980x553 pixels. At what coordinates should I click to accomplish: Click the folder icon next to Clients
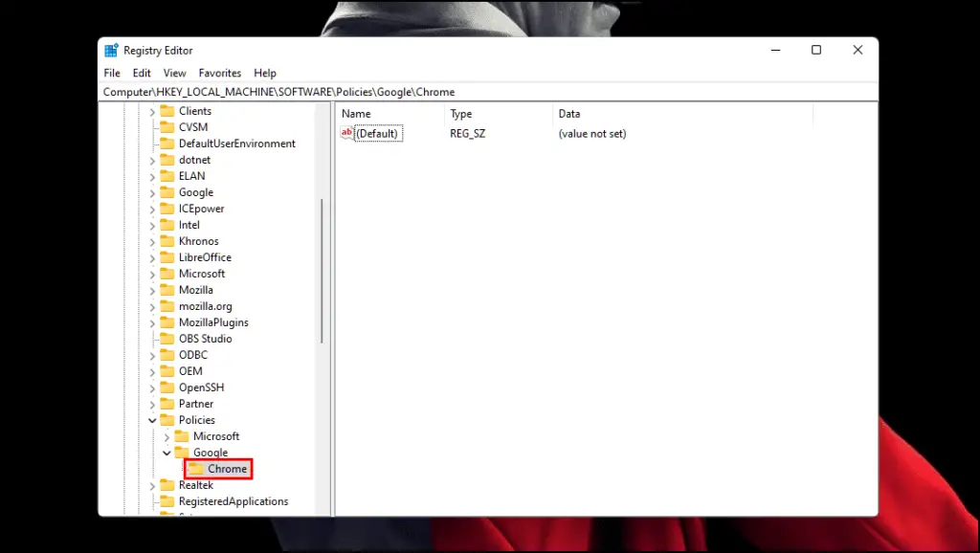tap(167, 111)
